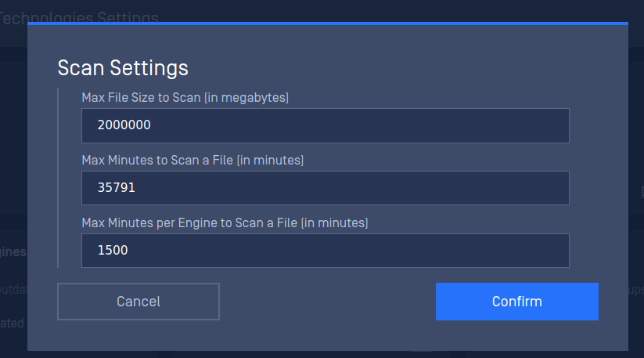Click the dimmed 'ated' text at bottom left
The height and width of the screenshot is (358, 644).
pos(12,323)
